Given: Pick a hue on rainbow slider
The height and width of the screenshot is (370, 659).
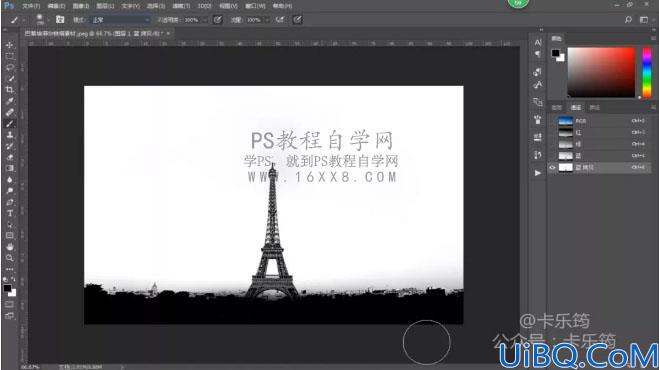Looking at the screenshot, I should [647, 72].
